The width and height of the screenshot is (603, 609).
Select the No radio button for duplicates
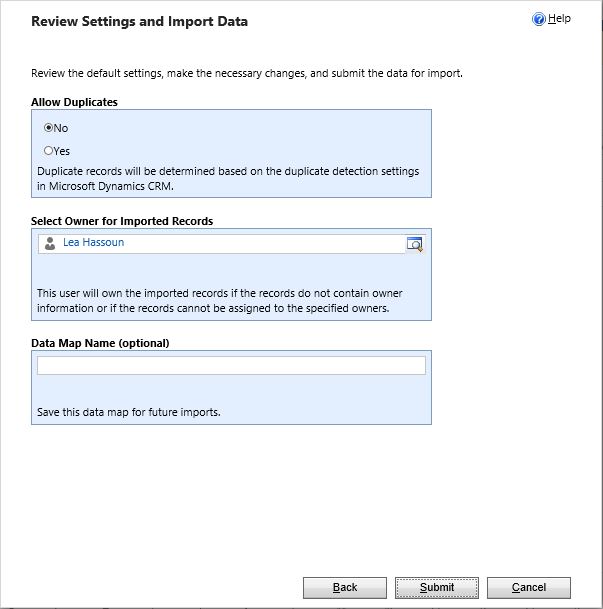pos(48,128)
